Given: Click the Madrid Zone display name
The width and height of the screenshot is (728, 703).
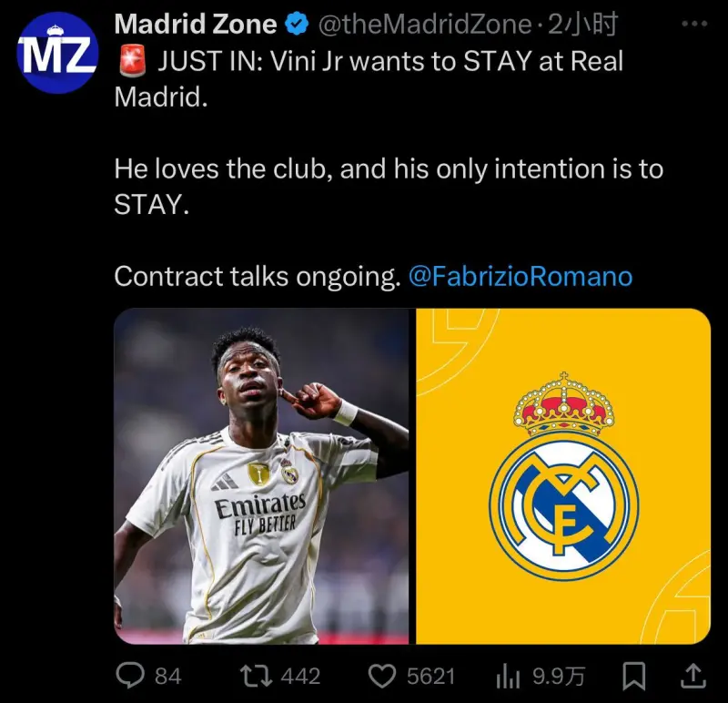Looking at the screenshot, I should pos(196,25).
